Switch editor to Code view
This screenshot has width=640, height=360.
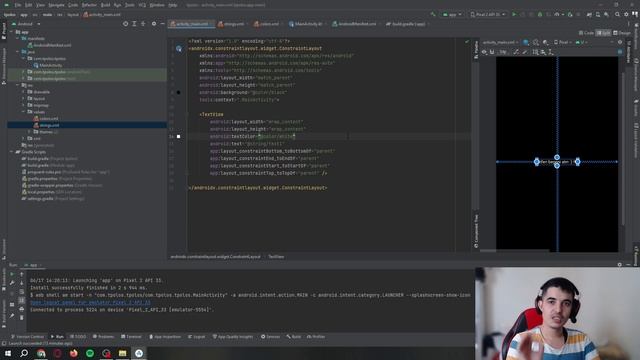pyautogui.click(x=586, y=33)
